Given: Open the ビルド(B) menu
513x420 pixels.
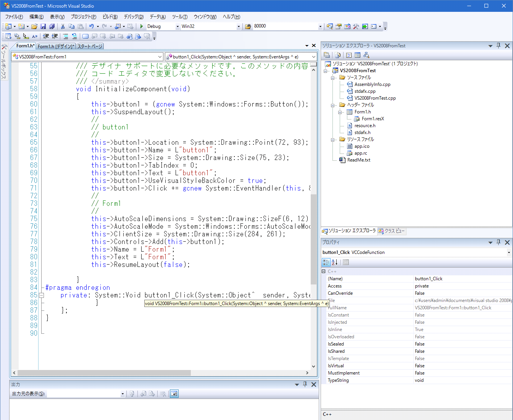Looking at the screenshot, I should pyautogui.click(x=110, y=16).
